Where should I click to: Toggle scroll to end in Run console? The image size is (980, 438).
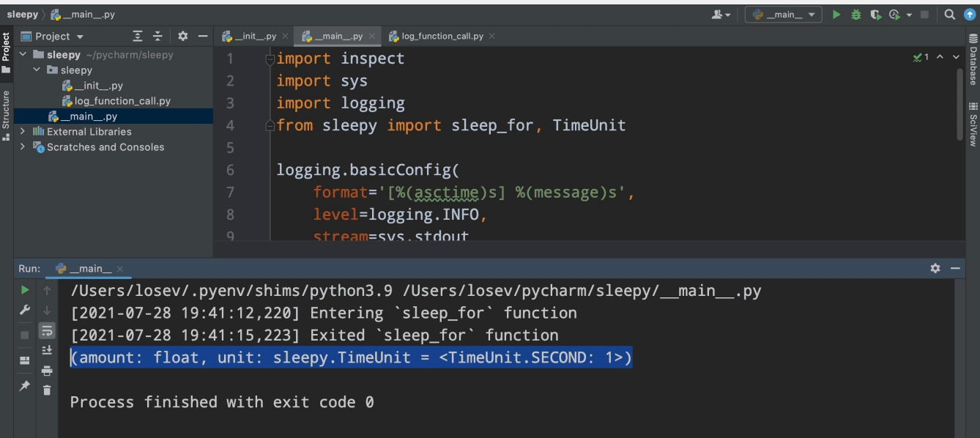tap(47, 350)
